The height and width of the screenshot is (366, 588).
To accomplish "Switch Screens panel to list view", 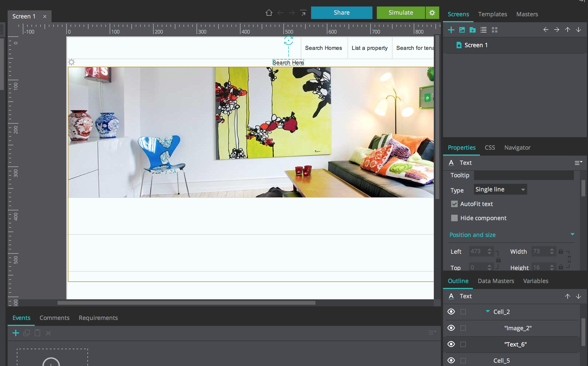I will (483, 30).
